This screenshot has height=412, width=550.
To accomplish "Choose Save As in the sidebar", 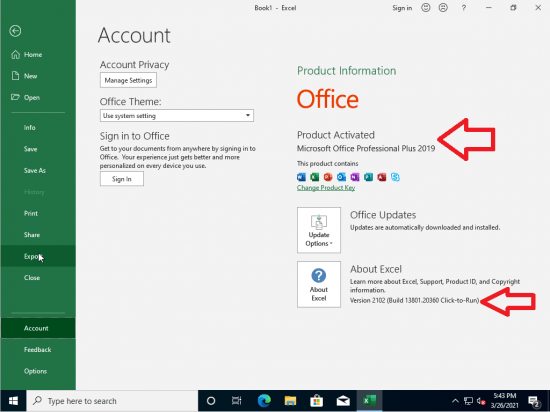I will coord(38,170).
